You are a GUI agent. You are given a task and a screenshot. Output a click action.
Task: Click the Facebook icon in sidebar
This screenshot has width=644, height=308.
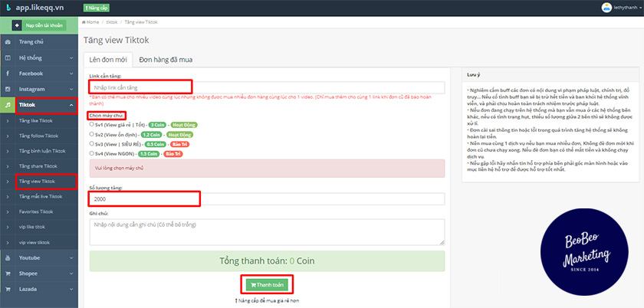[8, 73]
